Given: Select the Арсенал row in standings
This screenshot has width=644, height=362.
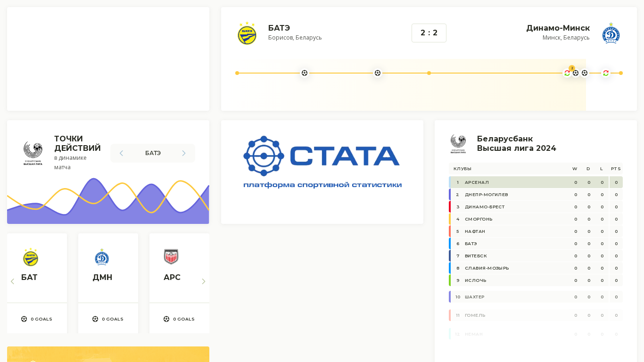Looking at the screenshot, I should (x=536, y=182).
